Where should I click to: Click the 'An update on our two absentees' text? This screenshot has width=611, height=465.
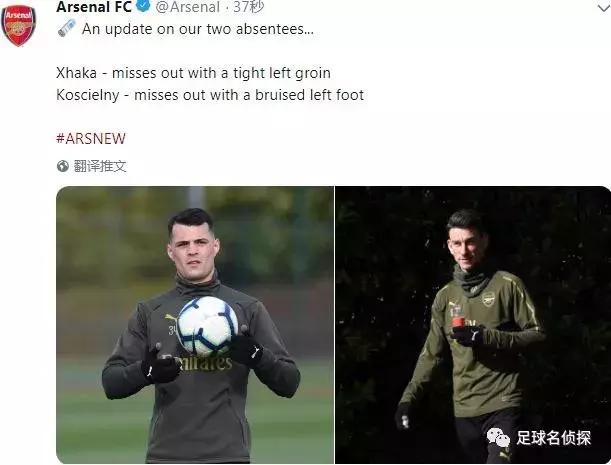198,29
